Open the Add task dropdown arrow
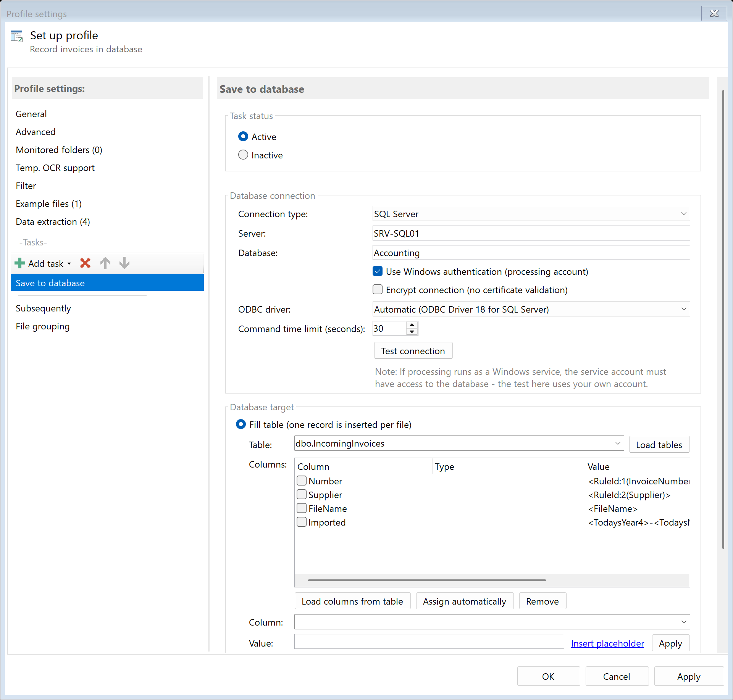This screenshot has height=700, width=733. coord(69,264)
